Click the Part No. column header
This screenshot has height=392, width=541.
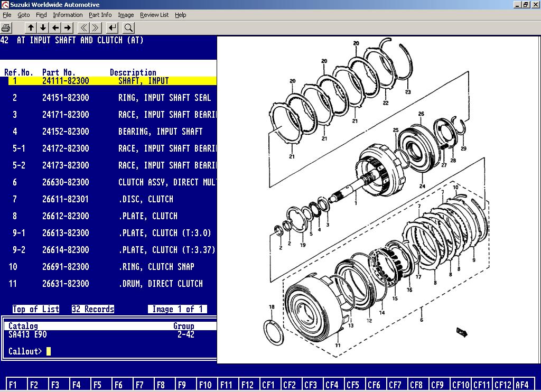[x=59, y=72]
